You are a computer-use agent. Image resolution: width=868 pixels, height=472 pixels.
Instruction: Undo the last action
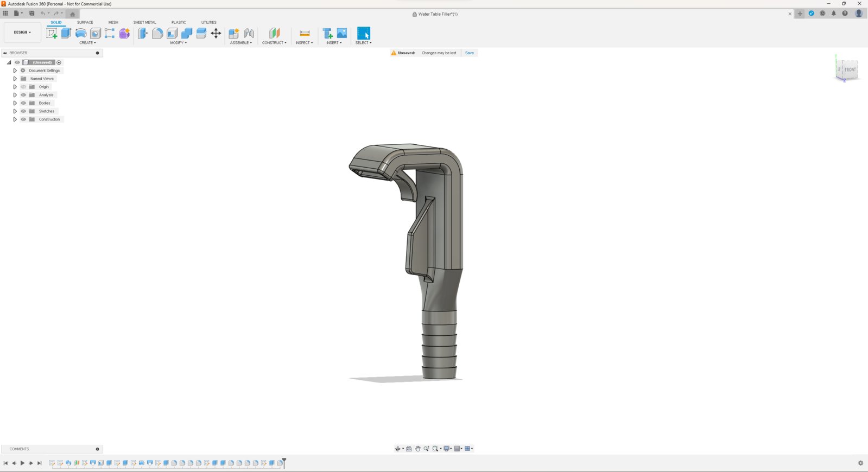(42, 14)
